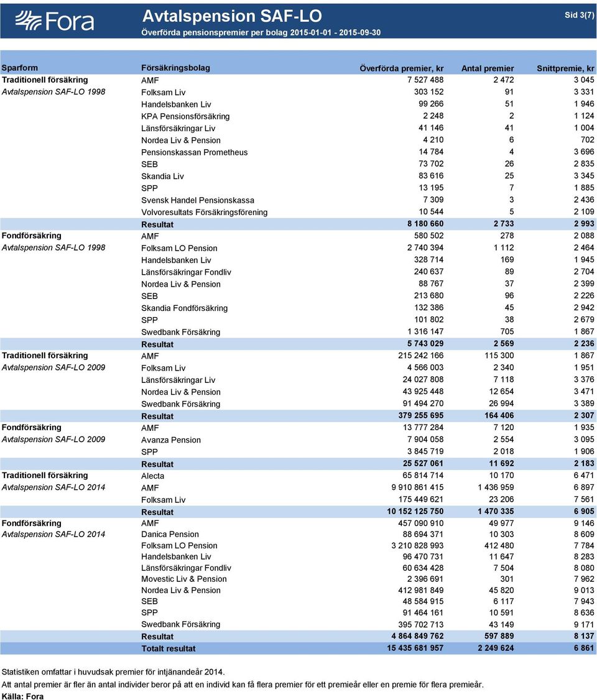
Task: Select the count '412 480'
Action: tap(499, 546)
